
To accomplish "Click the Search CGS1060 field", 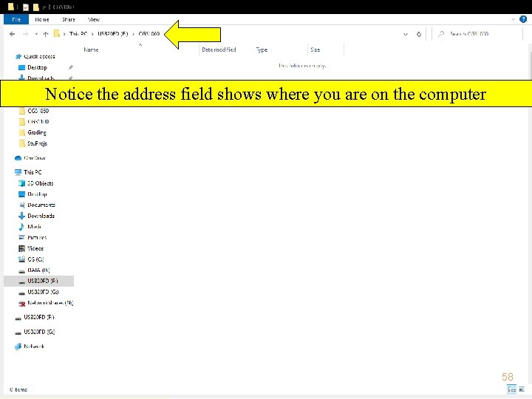I will pos(478,34).
